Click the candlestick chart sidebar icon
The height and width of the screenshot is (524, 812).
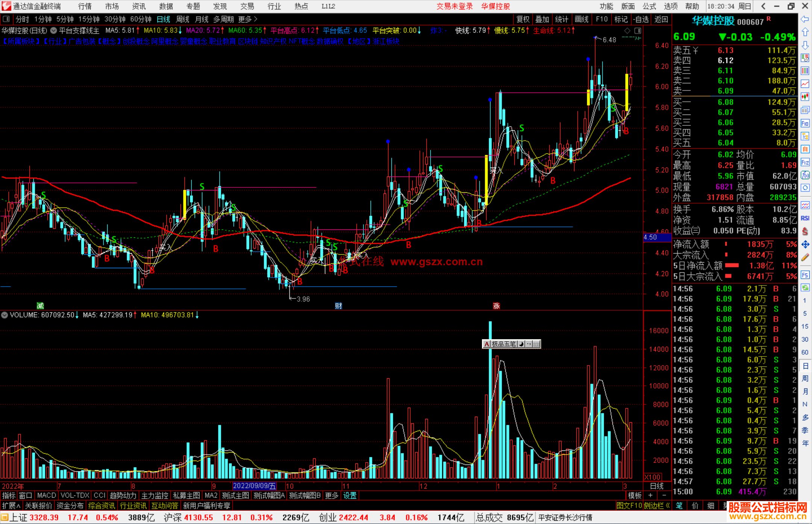click(x=805, y=97)
